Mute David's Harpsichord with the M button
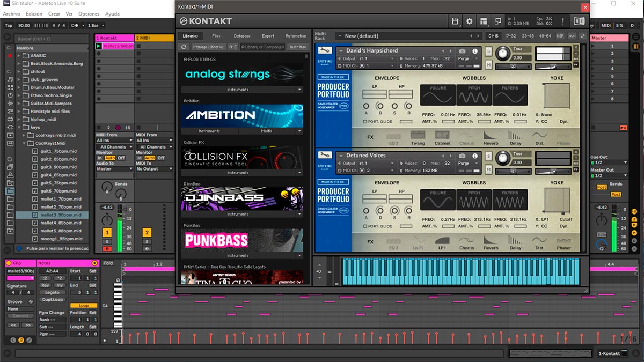The image size is (644, 362). pos(488,65)
